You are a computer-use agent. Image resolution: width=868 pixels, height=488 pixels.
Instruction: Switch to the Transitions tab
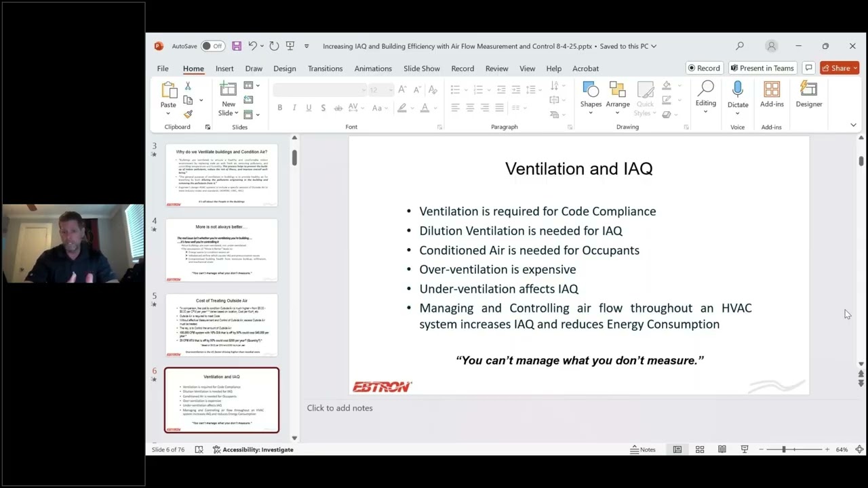(325, 68)
